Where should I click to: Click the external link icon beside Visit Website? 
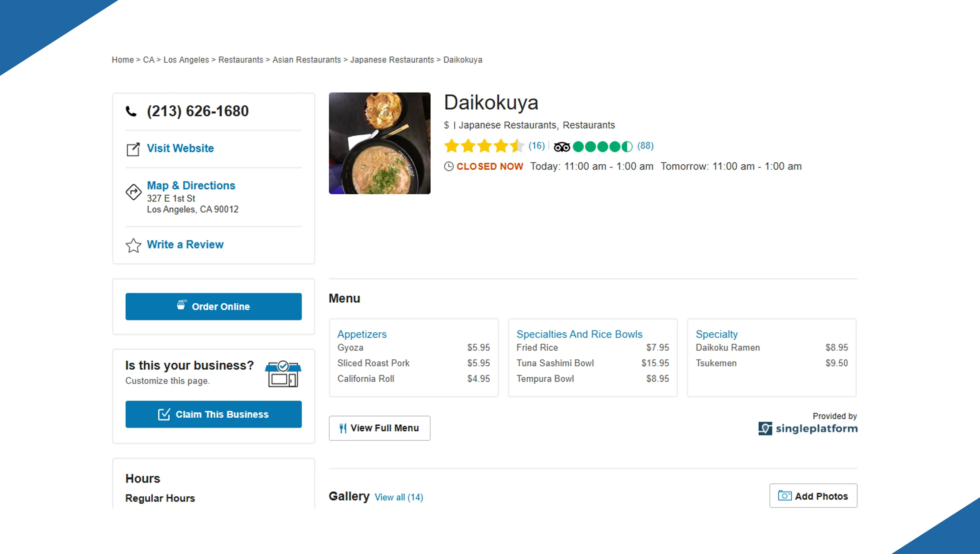133,149
